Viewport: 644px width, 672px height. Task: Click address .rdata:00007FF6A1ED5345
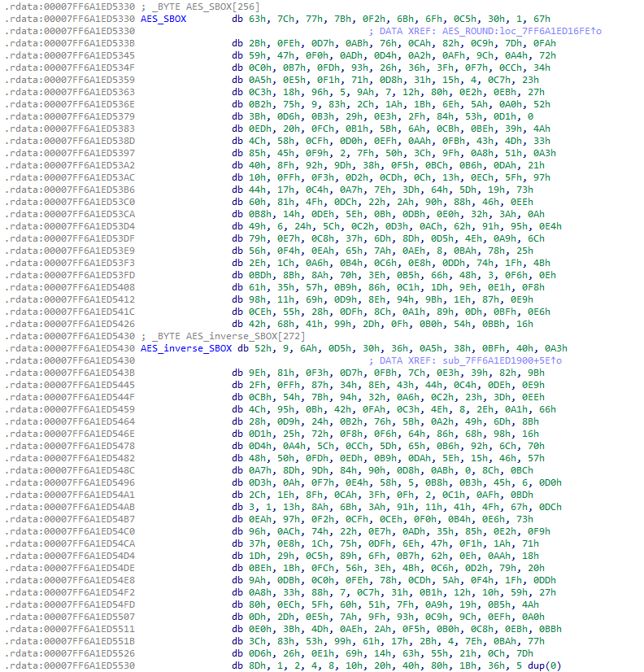(x=69, y=55)
